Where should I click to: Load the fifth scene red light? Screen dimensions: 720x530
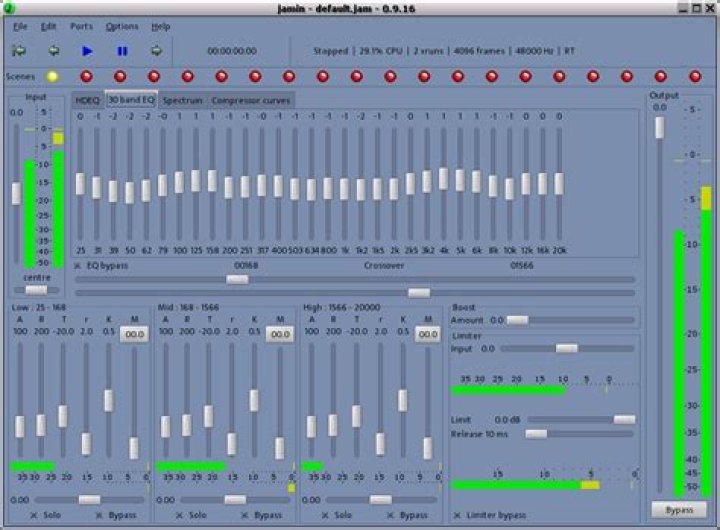[188, 77]
